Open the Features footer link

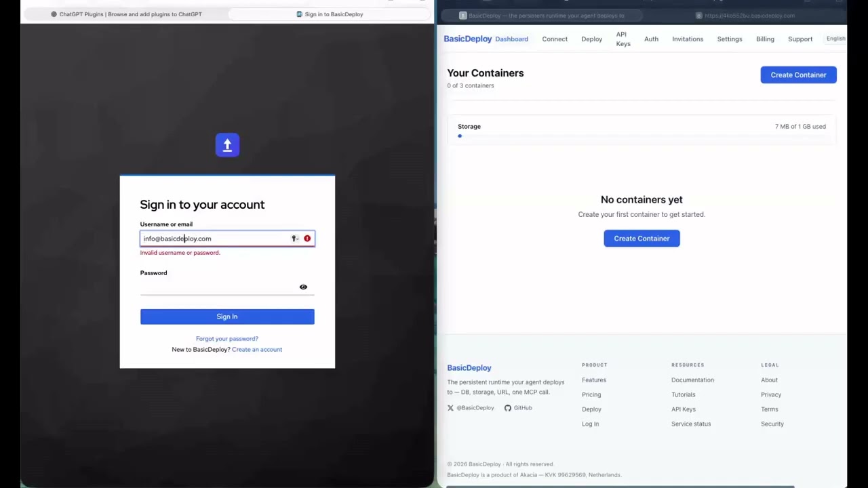(594, 380)
